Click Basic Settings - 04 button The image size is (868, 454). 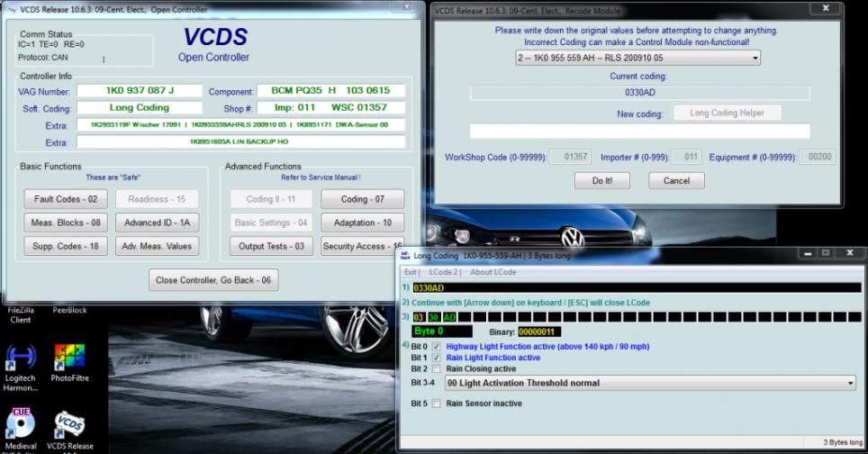[x=271, y=222]
